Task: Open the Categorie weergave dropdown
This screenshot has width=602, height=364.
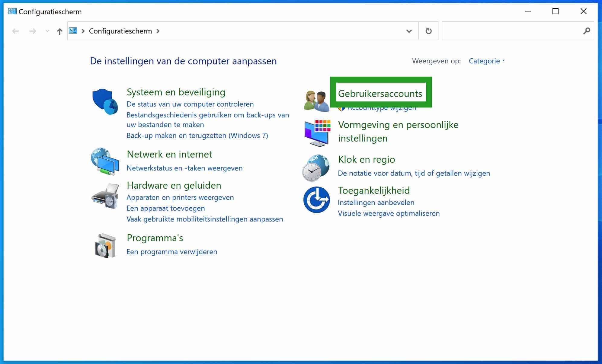Action: click(486, 61)
